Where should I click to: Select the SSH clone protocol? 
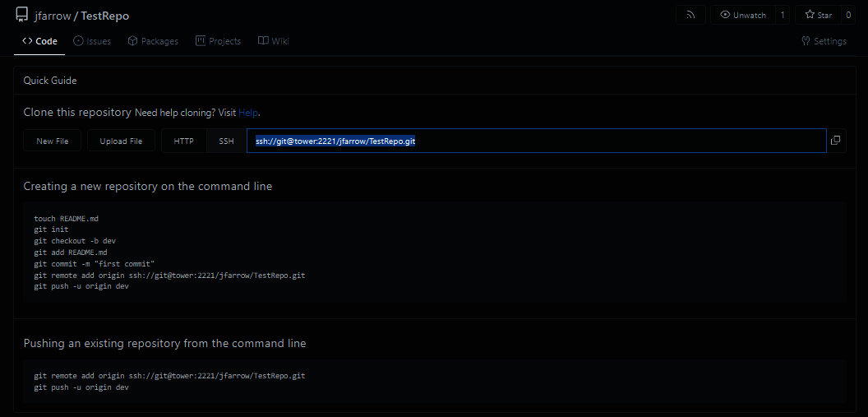226,141
